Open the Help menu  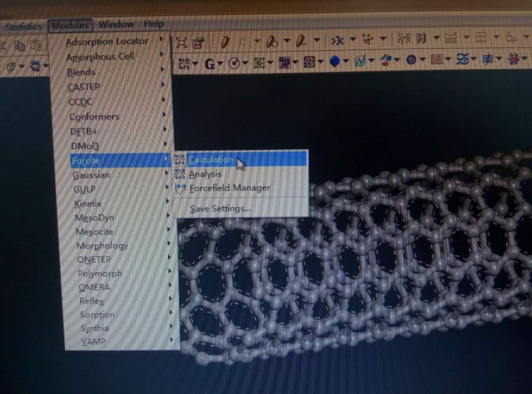[x=154, y=24]
